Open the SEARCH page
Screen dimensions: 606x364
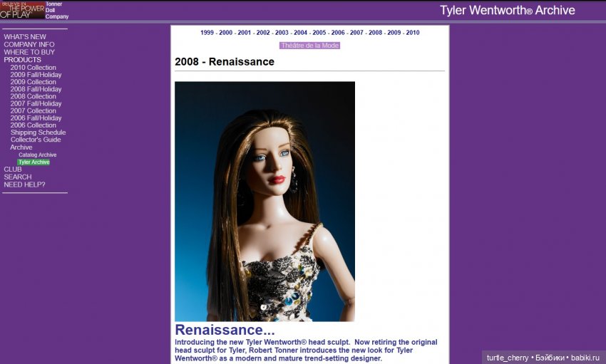coord(18,177)
